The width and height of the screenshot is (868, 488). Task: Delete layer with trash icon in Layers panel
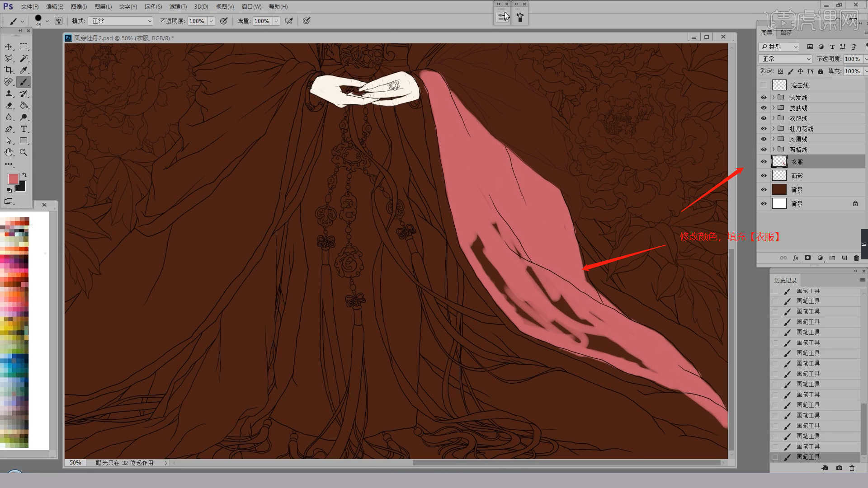pyautogui.click(x=856, y=258)
